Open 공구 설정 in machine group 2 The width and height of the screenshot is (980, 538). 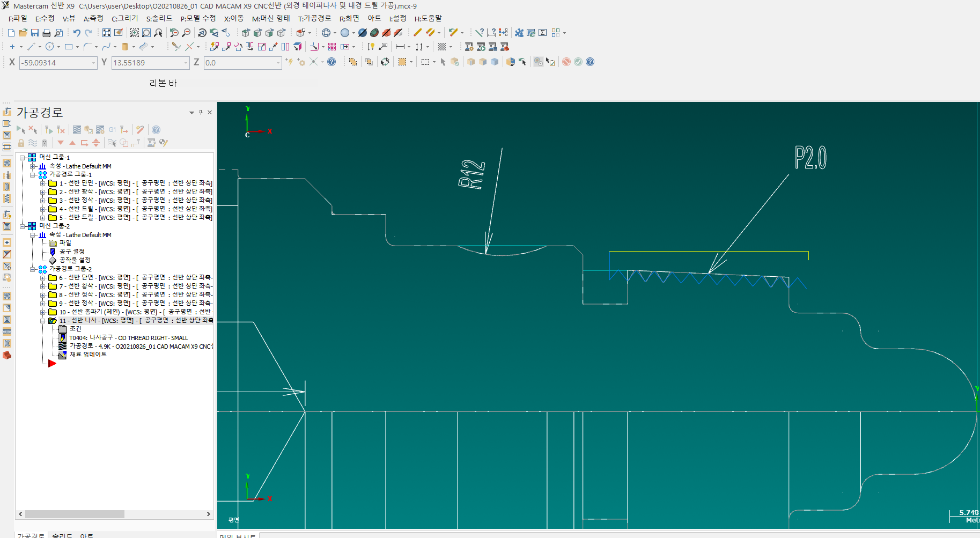coord(72,252)
